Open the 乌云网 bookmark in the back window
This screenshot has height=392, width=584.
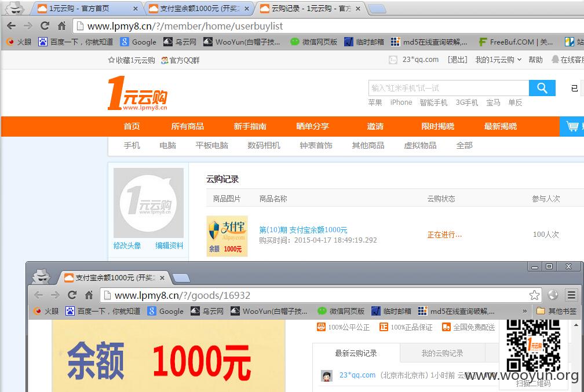pyautogui.click(x=180, y=42)
